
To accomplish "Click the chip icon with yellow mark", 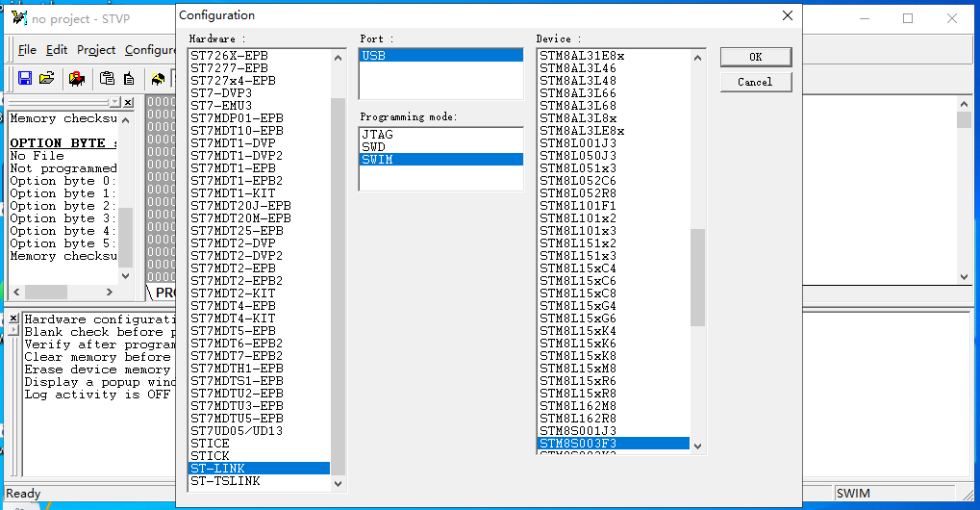I will click(158, 79).
